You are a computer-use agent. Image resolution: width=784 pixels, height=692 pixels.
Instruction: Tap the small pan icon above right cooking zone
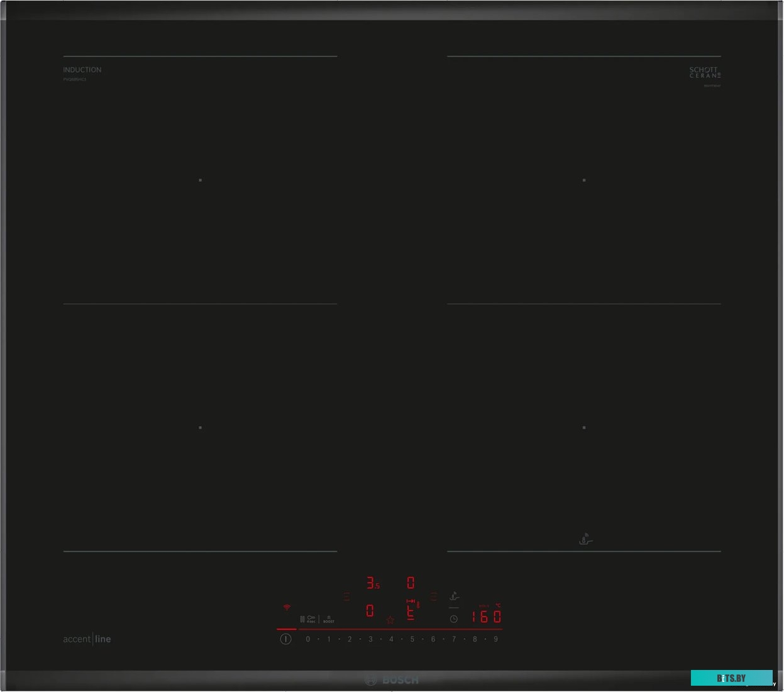pyautogui.click(x=585, y=539)
